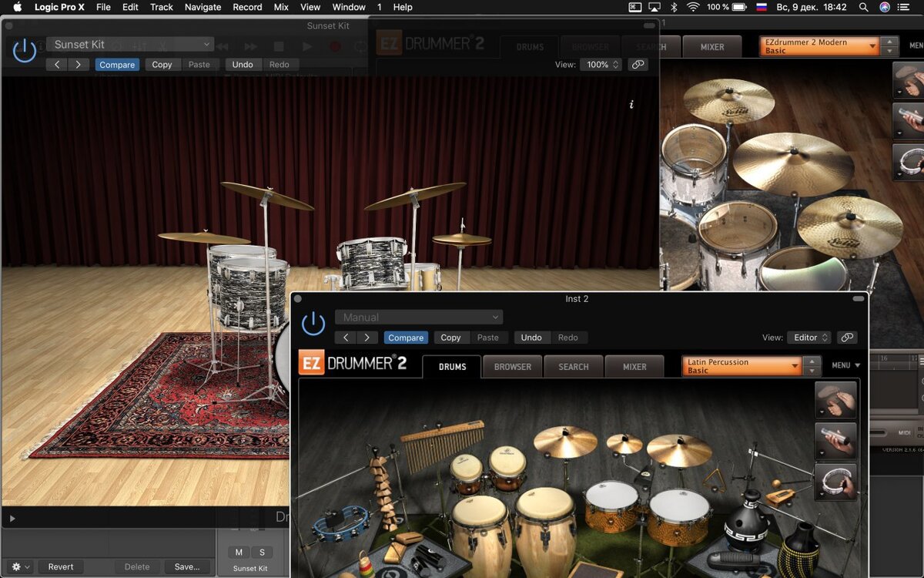Click the link icon in Inst 2 window
The image size is (924, 578).
[x=847, y=338]
